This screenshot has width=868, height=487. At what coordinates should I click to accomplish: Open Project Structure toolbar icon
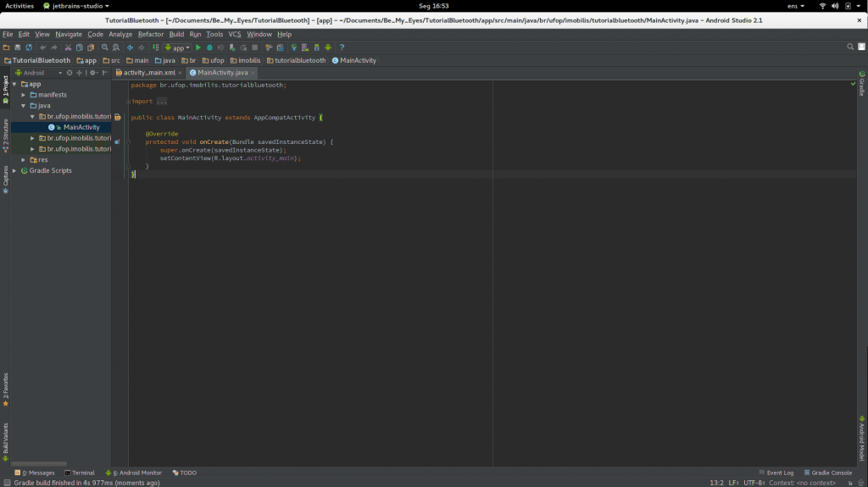(280, 47)
